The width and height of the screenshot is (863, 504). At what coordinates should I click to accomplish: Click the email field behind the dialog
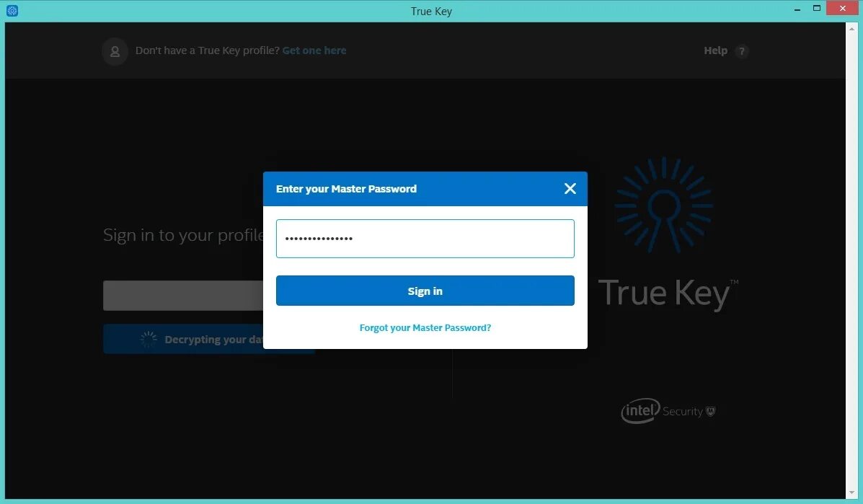click(183, 296)
